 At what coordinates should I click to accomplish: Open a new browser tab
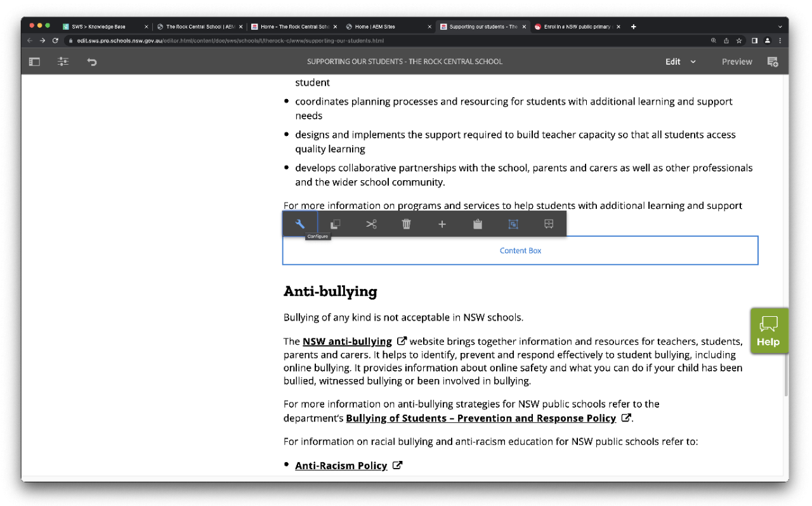click(633, 27)
